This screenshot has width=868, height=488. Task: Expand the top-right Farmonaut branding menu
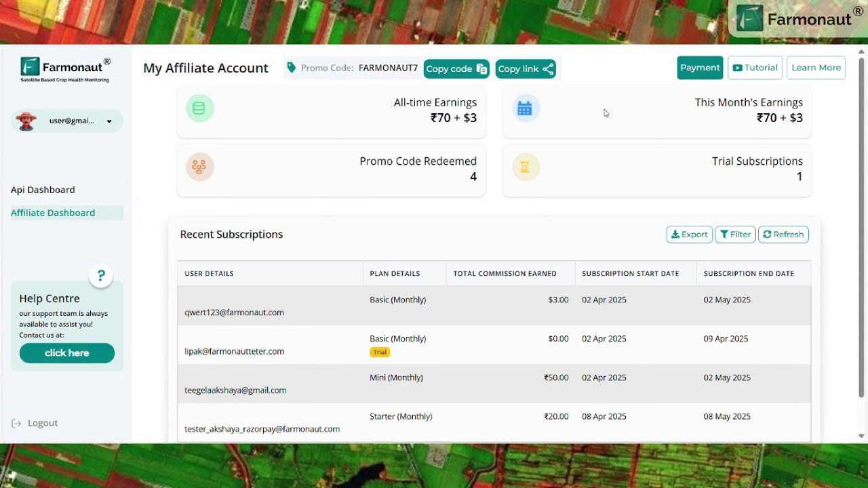797,19
